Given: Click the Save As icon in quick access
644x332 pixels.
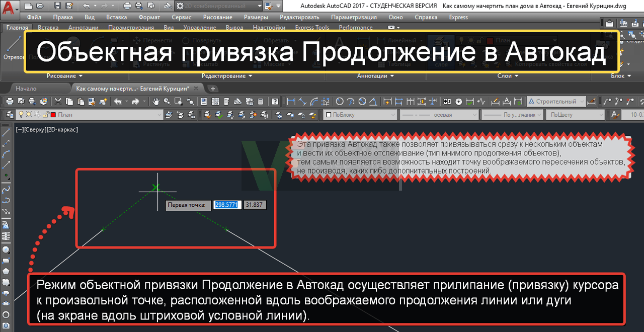Looking at the screenshot, I should (69, 6).
